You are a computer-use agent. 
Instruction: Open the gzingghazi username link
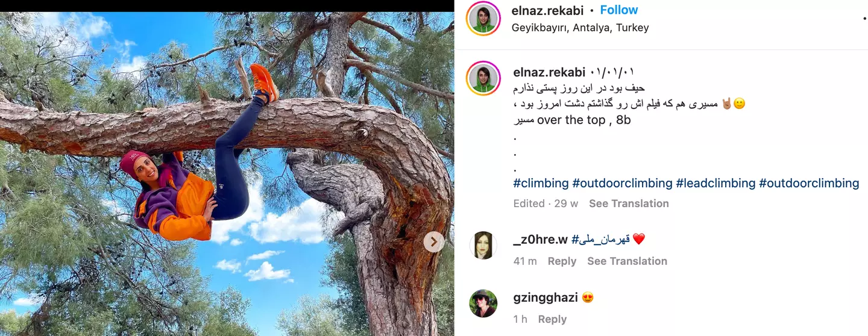point(546,297)
